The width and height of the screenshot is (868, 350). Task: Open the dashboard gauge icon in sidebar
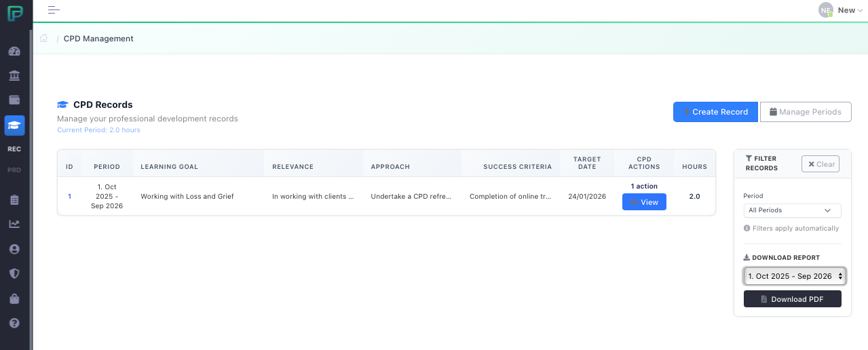pos(14,52)
